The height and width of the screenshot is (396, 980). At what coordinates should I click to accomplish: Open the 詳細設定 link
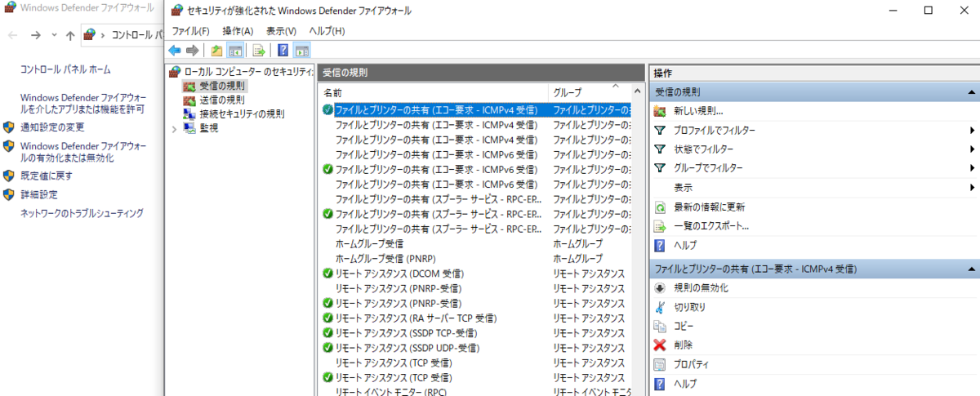39,194
